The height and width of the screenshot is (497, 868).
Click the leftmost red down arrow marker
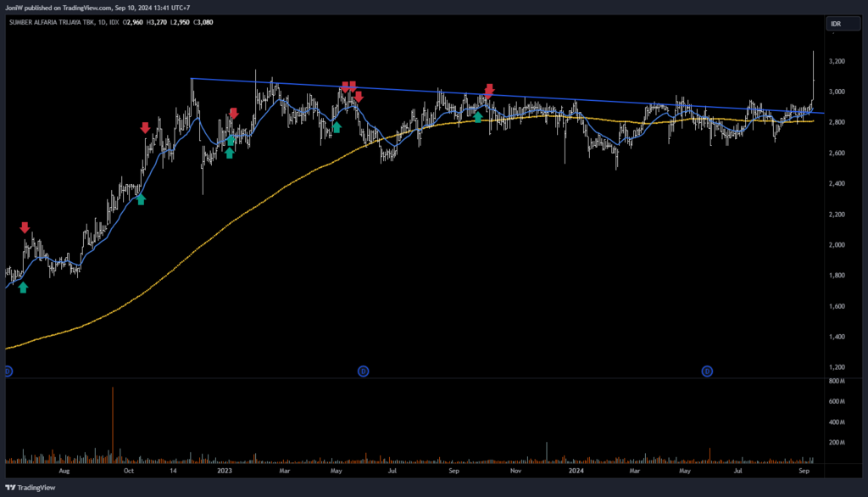point(25,227)
